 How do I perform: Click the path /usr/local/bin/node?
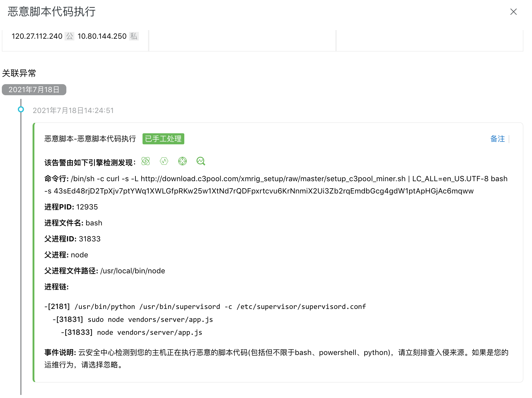pyautogui.click(x=133, y=271)
